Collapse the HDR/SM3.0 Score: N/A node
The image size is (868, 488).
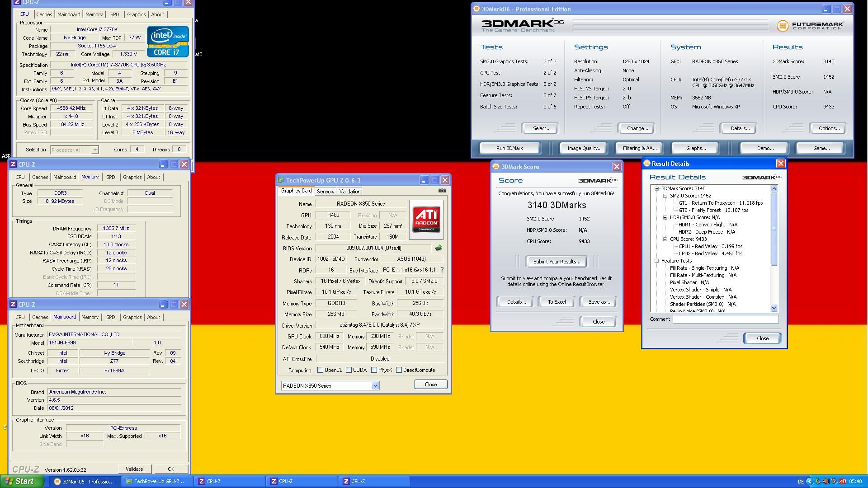point(665,218)
